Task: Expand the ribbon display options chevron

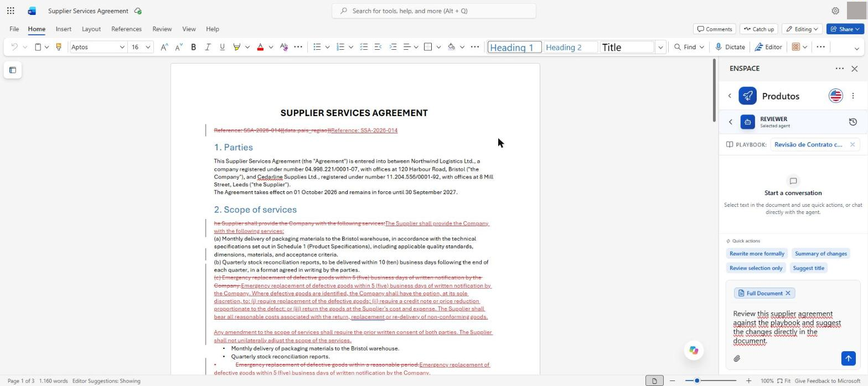Action: (856, 49)
